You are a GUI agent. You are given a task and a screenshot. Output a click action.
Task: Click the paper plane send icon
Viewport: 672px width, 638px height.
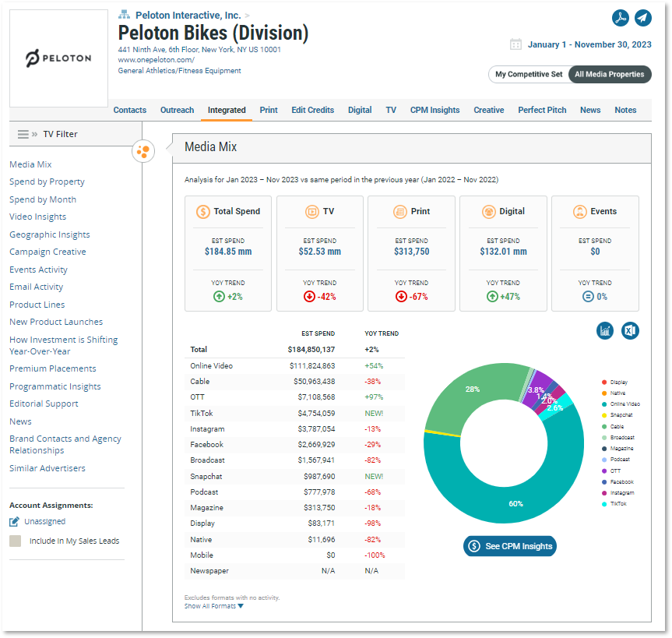[643, 18]
